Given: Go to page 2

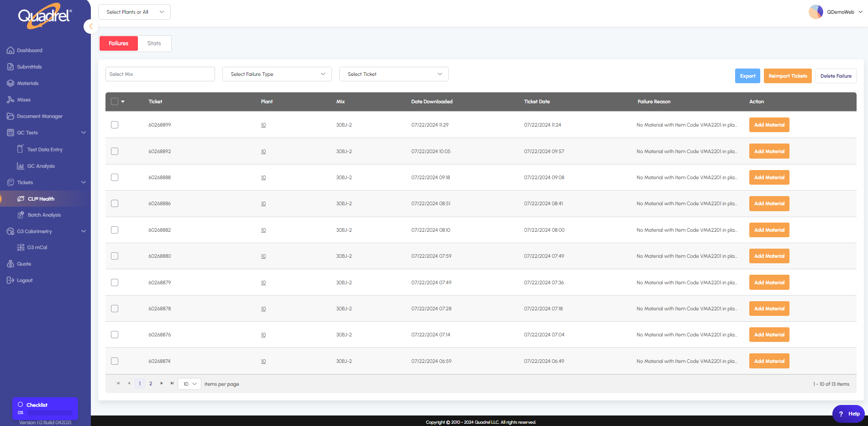Looking at the screenshot, I should pyautogui.click(x=151, y=383).
